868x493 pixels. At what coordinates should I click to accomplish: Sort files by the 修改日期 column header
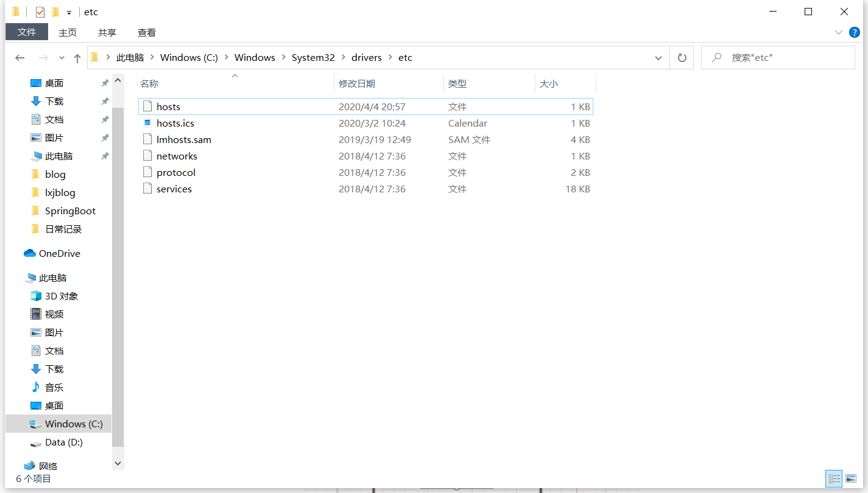coord(357,83)
